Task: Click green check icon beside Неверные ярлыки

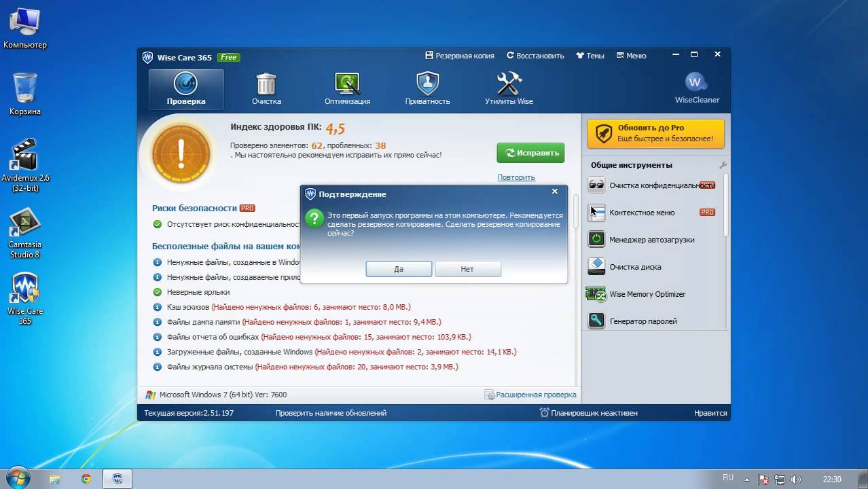Action: pos(158,292)
